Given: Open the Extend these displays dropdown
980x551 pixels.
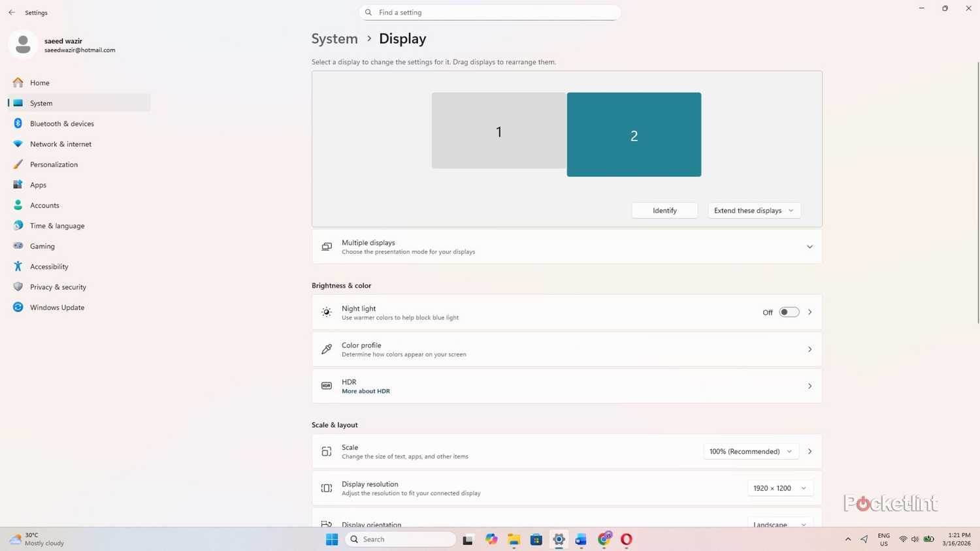Looking at the screenshot, I should (753, 210).
